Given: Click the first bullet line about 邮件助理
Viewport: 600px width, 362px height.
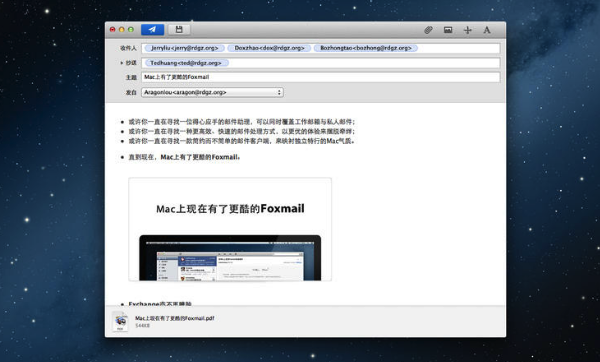Looking at the screenshot, I should pos(241,122).
